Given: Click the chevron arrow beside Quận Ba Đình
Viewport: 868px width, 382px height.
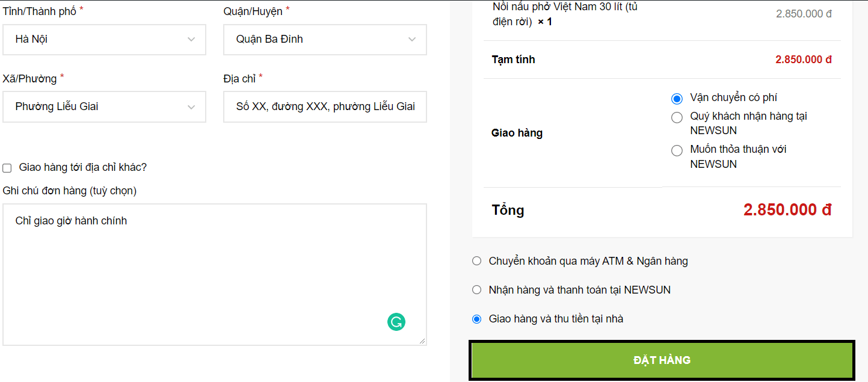Looking at the screenshot, I should point(412,40).
